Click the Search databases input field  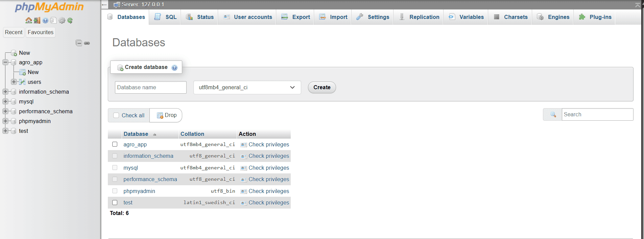coord(597,115)
